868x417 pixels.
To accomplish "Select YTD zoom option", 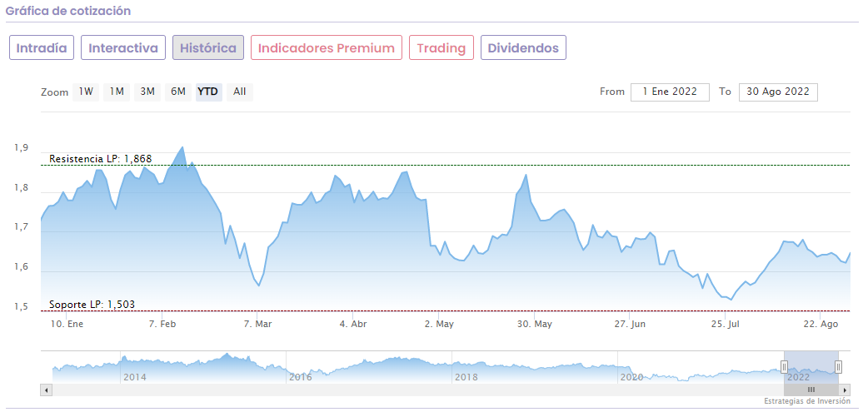I will [208, 92].
